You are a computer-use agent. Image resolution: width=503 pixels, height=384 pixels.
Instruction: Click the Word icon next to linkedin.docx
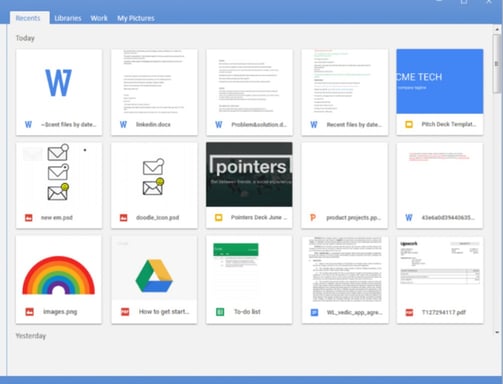pyautogui.click(x=123, y=125)
